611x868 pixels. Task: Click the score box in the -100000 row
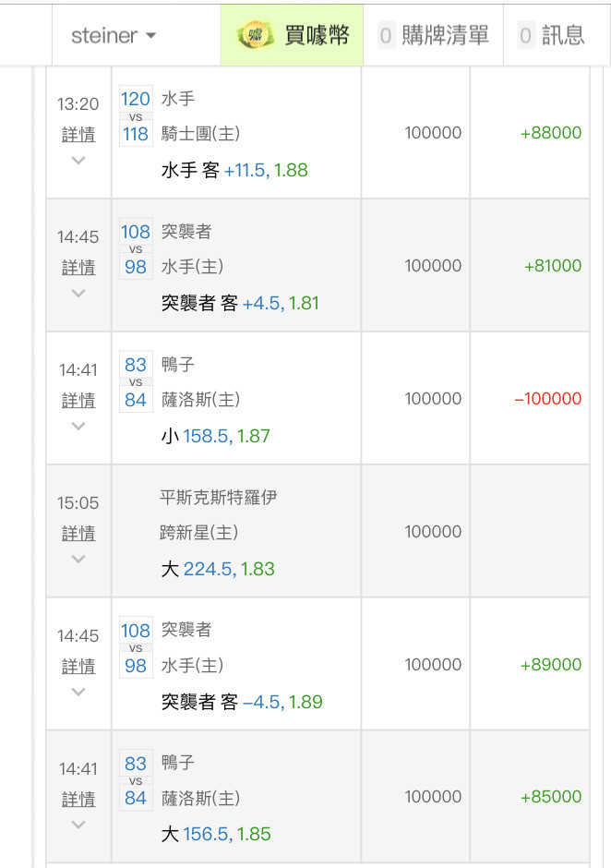(136, 382)
